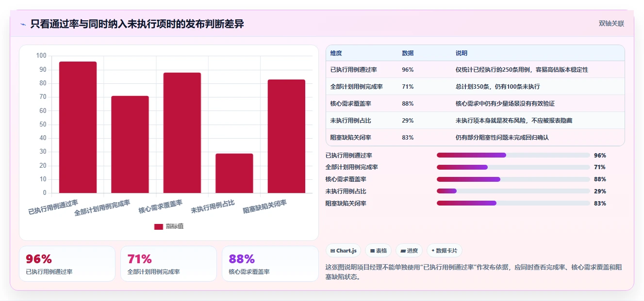The width and height of the screenshot is (644, 301).
Task: Click the lightning icon beside the title
Action: click(x=23, y=24)
